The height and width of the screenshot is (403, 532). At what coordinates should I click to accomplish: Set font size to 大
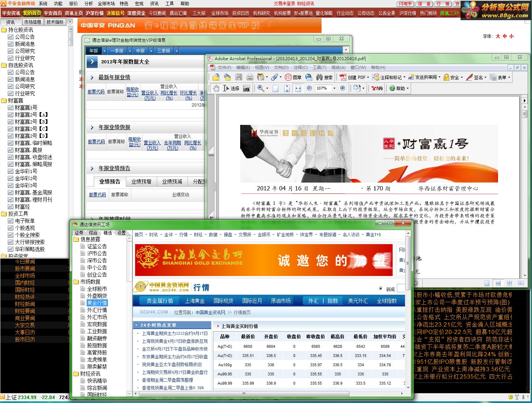tap(498, 36)
